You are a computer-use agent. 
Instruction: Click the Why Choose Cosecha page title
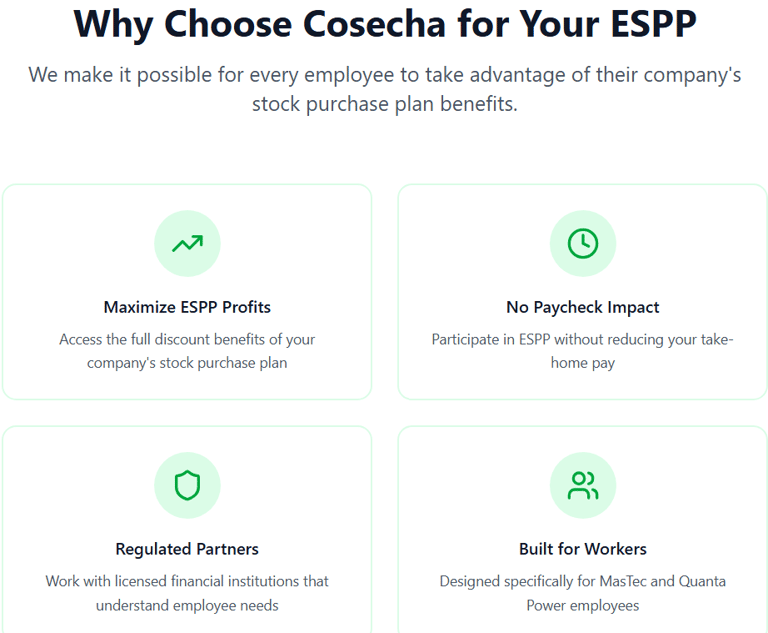[384, 24]
